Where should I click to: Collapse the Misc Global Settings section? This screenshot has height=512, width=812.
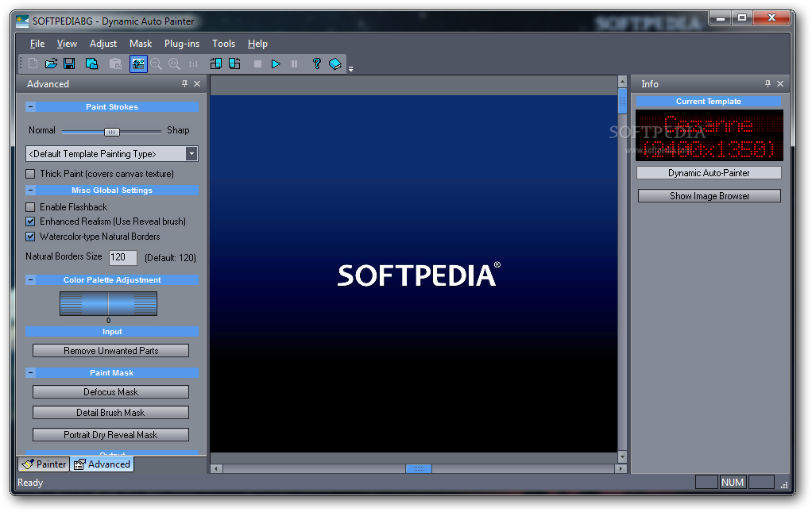pyautogui.click(x=30, y=191)
